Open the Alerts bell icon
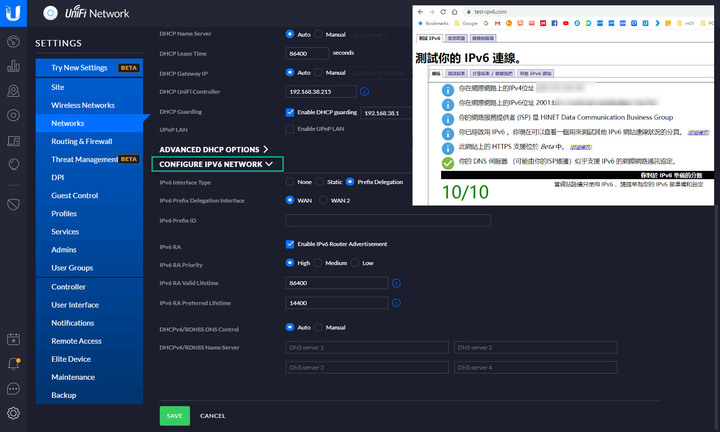 (13, 364)
